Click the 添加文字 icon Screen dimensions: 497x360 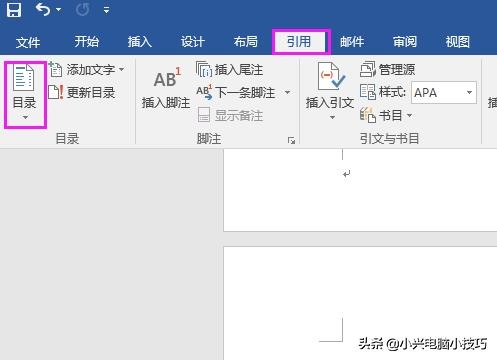tap(55, 69)
